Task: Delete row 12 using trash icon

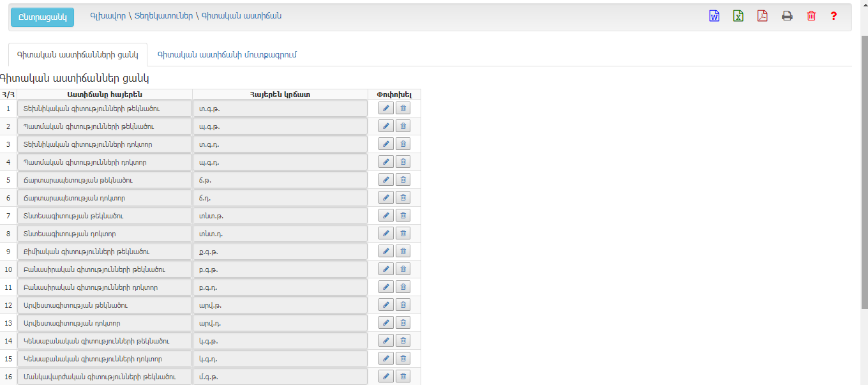Action: click(x=403, y=305)
